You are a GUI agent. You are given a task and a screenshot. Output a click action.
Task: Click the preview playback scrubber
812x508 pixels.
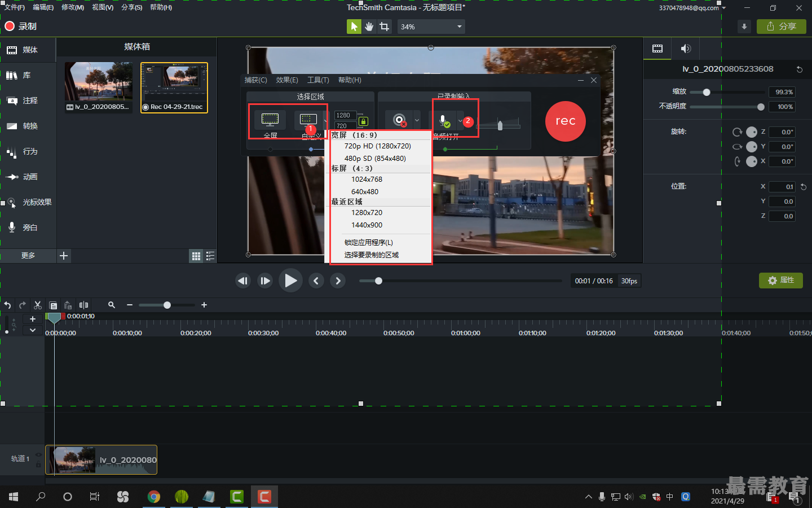378,281
